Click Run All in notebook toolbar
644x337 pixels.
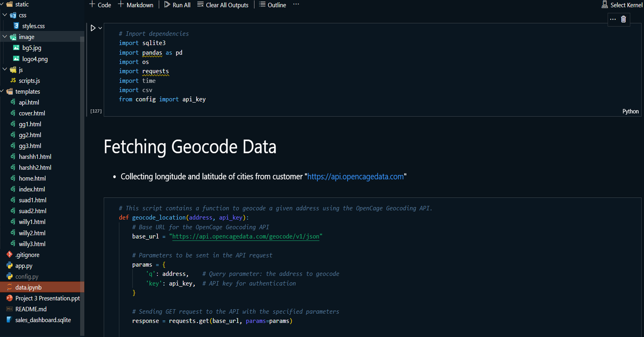click(x=177, y=5)
